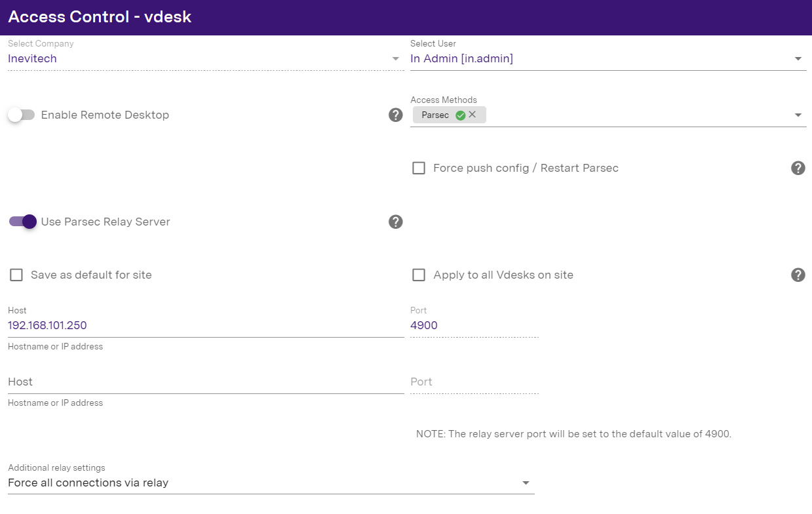Viewport: 812px width, 514px height.
Task: Open the Select Company dropdown
Action: (203, 59)
